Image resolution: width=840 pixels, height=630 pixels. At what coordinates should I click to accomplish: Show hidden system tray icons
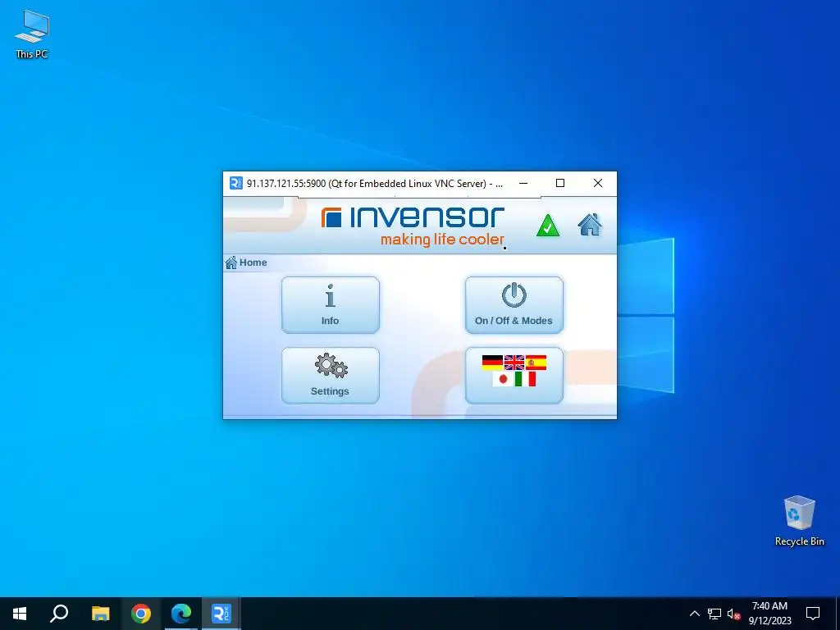pyautogui.click(x=694, y=614)
